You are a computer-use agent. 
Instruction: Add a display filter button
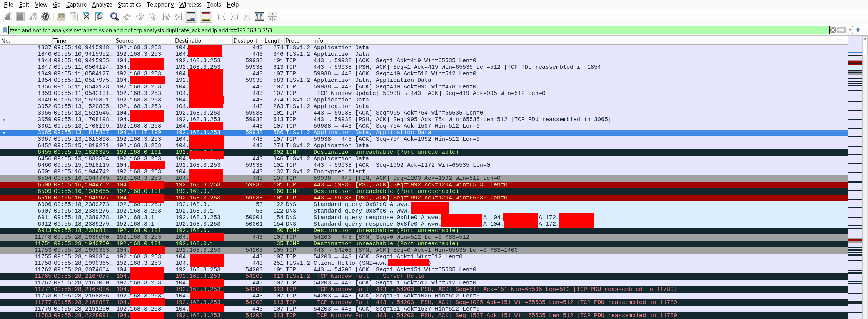pos(858,30)
